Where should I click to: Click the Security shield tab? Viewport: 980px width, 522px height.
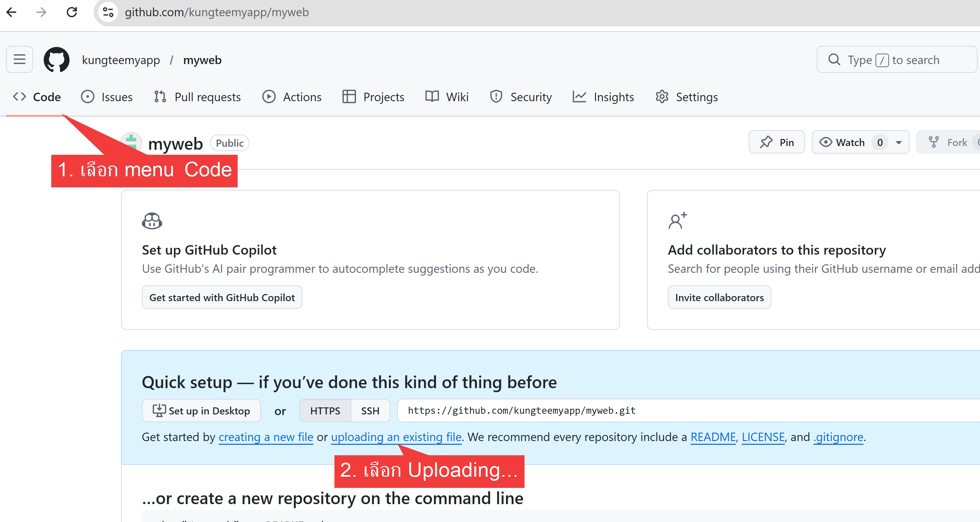coord(521,97)
